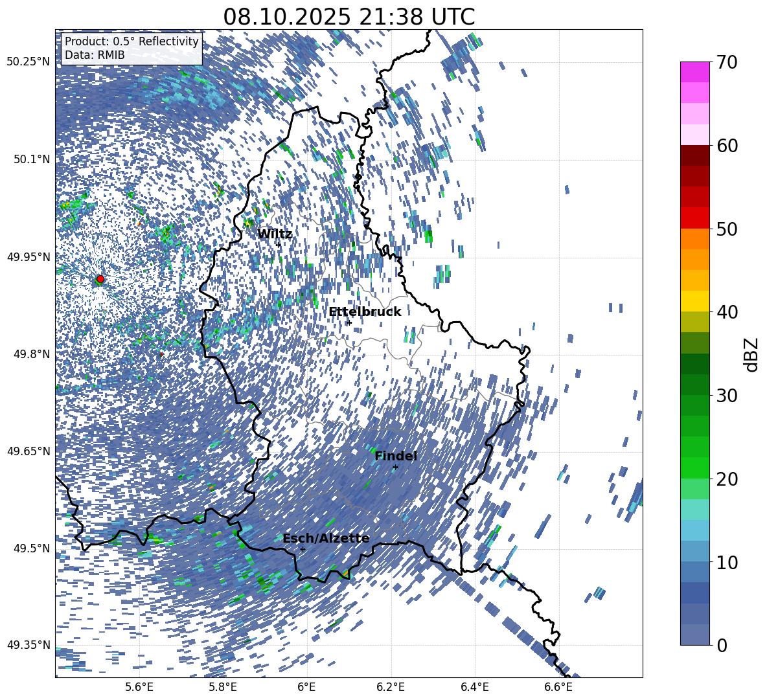Click the 30 colorbar tick label
This screenshot has width=767, height=700.
coord(726,396)
